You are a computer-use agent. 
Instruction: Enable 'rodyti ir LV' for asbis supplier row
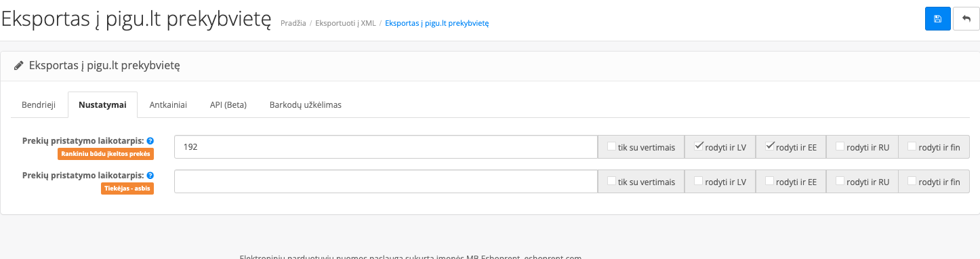point(699,181)
